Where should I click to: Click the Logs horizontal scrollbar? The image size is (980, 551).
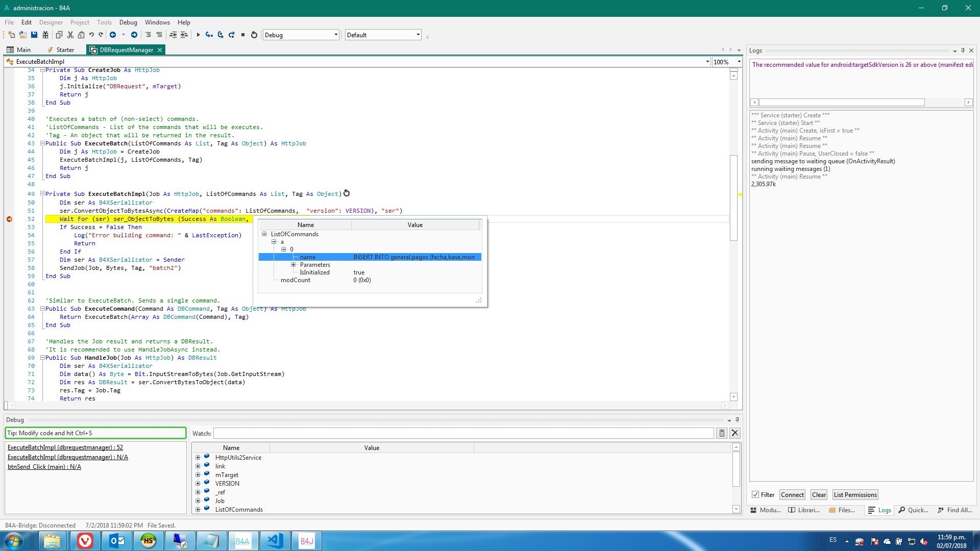click(842, 103)
